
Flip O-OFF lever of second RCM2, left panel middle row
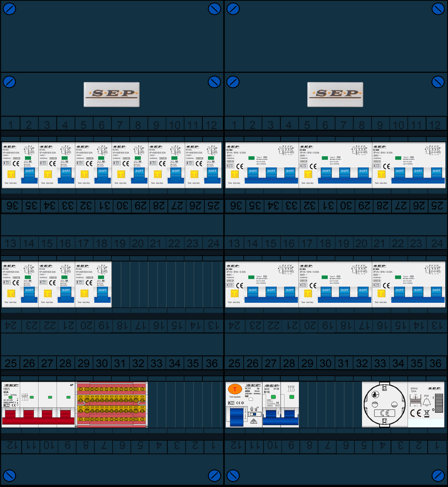pyautogui.click(x=66, y=294)
